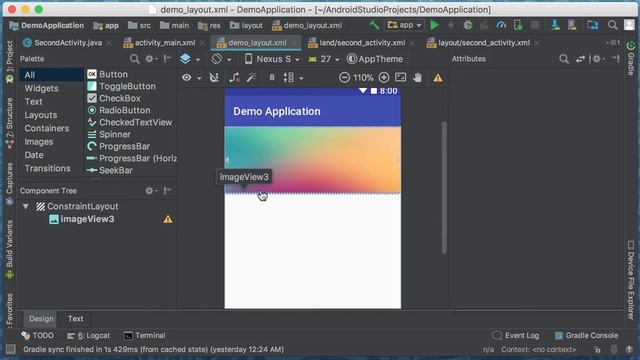The image size is (640, 360).
Task: Open the Terminal tool window
Action: tap(144, 336)
